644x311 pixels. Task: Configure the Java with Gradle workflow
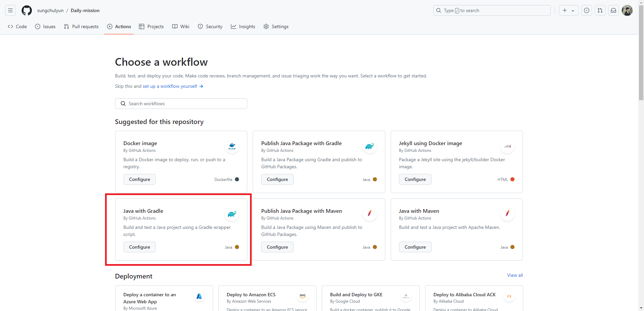coord(140,247)
